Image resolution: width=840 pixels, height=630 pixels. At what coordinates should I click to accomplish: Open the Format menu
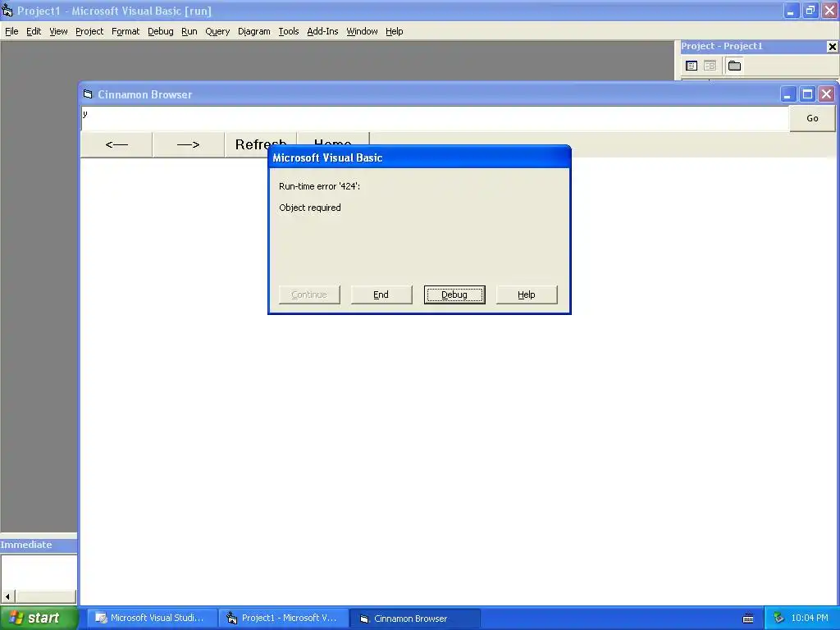pyautogui.click(x=126, y=31)
